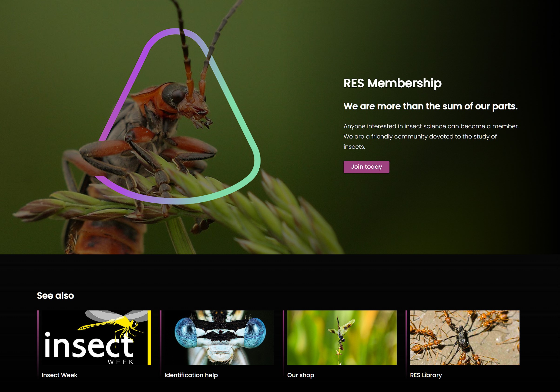Image resolution: width=560 pixels, height=392 pixels.
Task: Follow the Insect Week text link
Action: (59, 375)
